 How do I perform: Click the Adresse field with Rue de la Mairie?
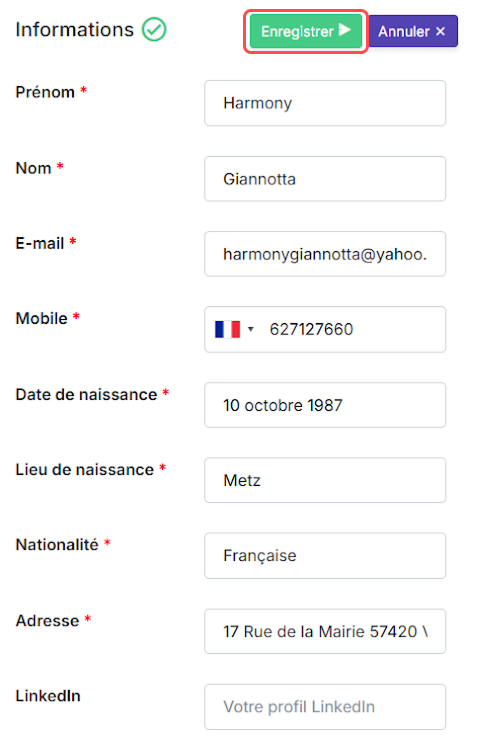325,631
